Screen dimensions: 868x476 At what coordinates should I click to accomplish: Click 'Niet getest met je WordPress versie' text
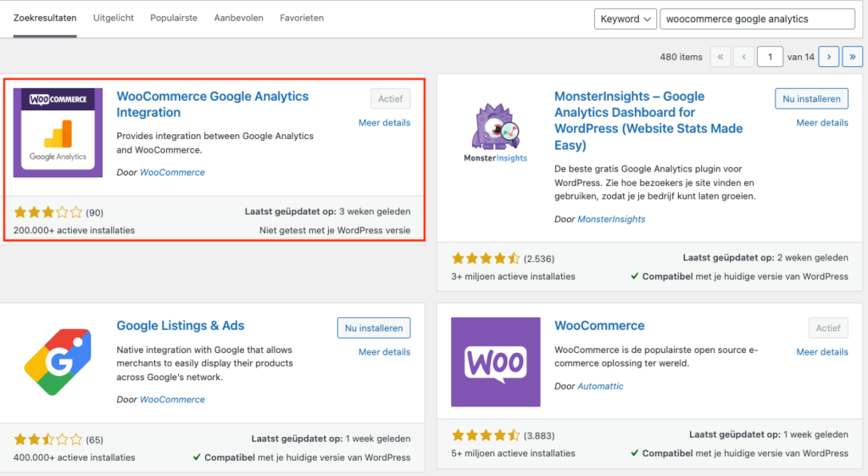335,230
